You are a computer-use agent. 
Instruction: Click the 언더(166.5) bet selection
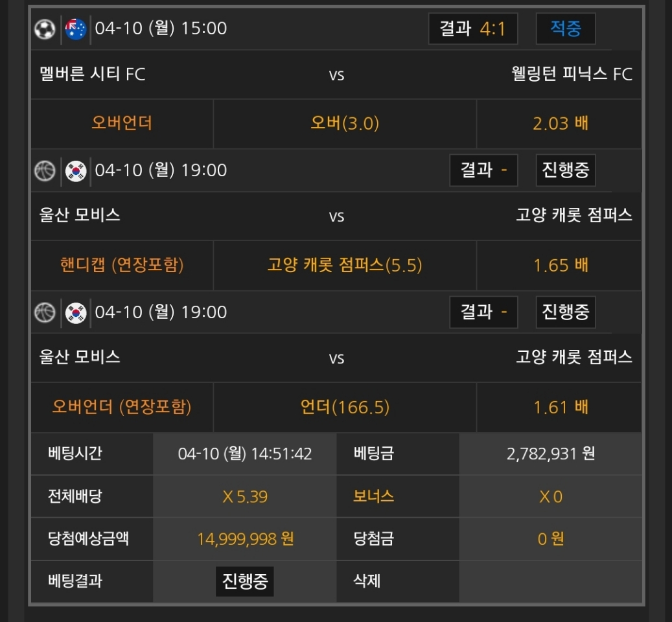click(x=345, y=407)
